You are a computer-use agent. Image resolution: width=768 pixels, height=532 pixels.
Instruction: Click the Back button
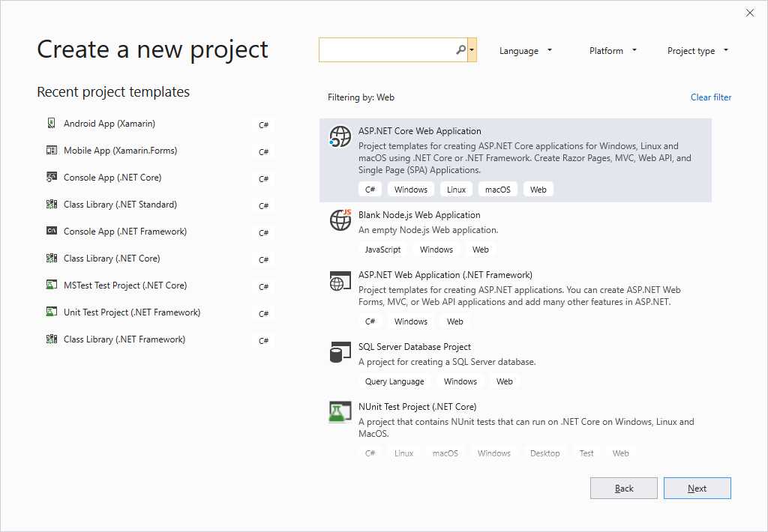[x=623, y=488]
